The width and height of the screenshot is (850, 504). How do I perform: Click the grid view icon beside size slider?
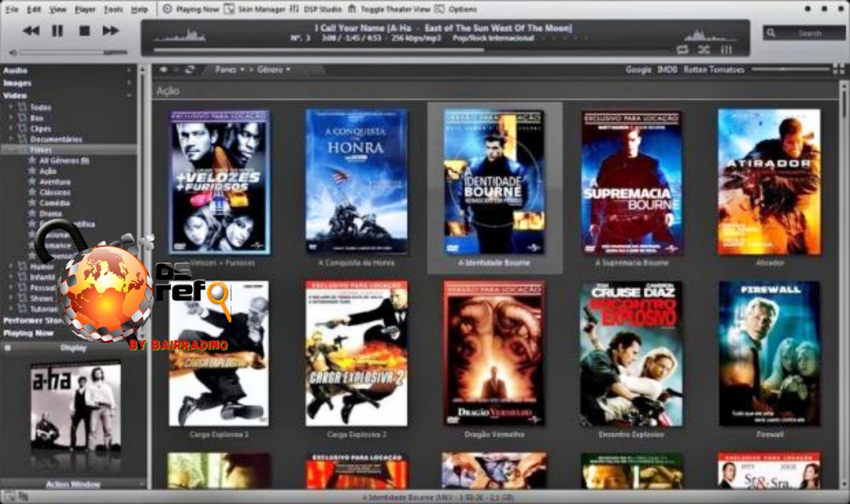(x=838, y=68)
